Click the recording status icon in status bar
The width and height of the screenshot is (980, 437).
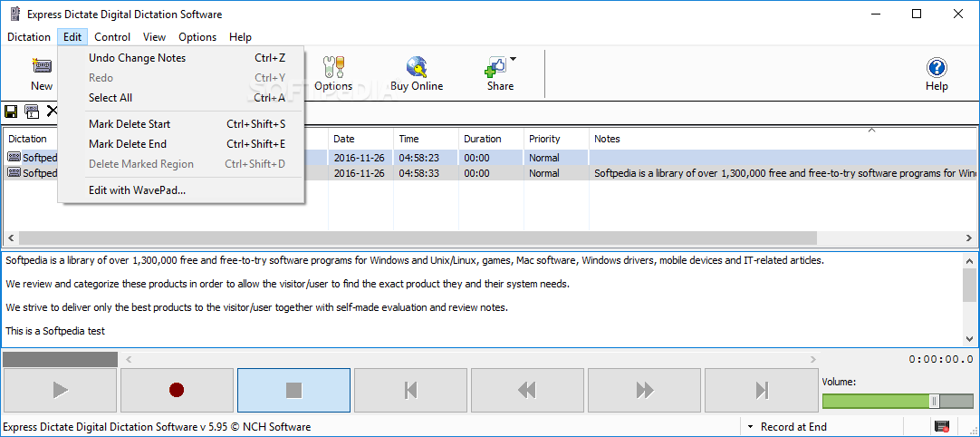coord(942,426)
